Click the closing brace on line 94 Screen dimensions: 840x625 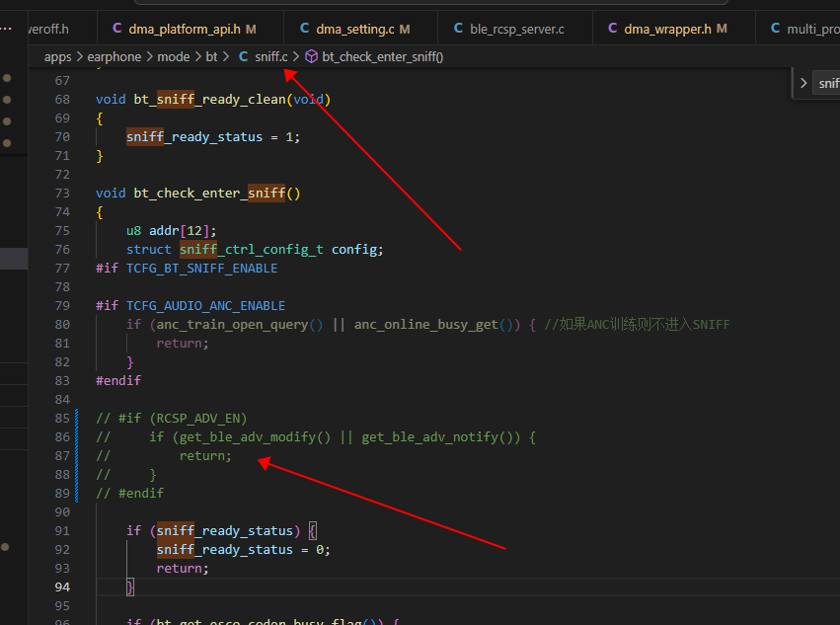[129, 586]
